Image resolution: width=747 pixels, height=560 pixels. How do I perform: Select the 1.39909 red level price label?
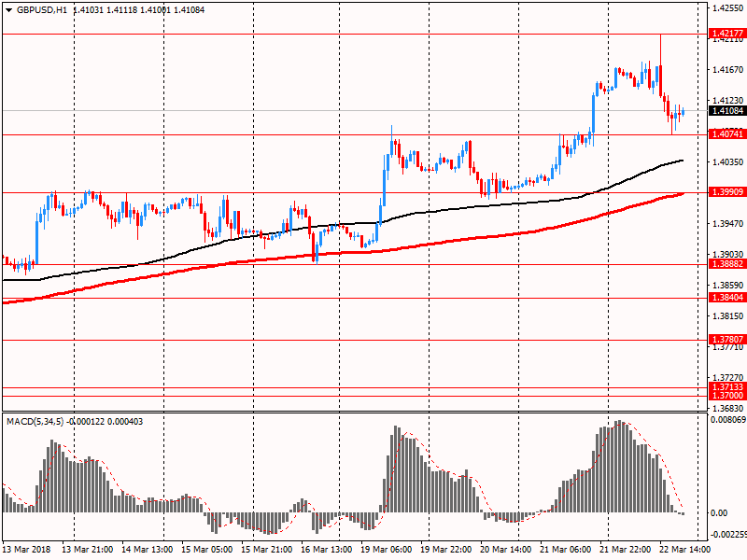[727, 192]
